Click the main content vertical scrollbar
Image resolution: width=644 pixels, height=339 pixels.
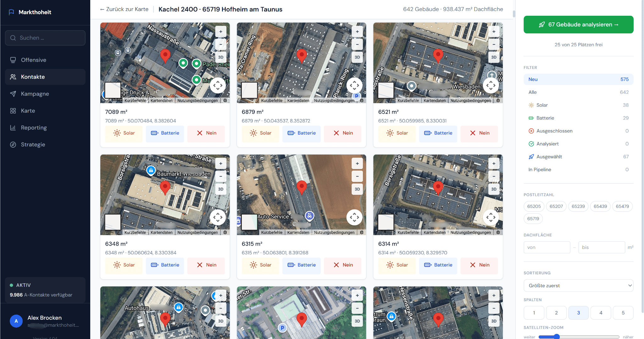click(x=514, y=14)
